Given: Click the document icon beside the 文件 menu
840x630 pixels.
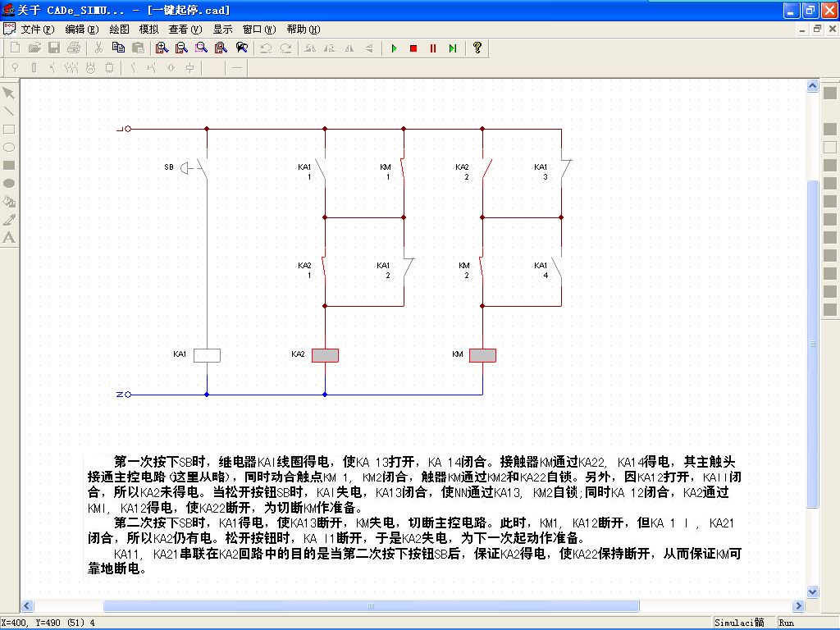Looking at the screenshot, I should 9,29.
